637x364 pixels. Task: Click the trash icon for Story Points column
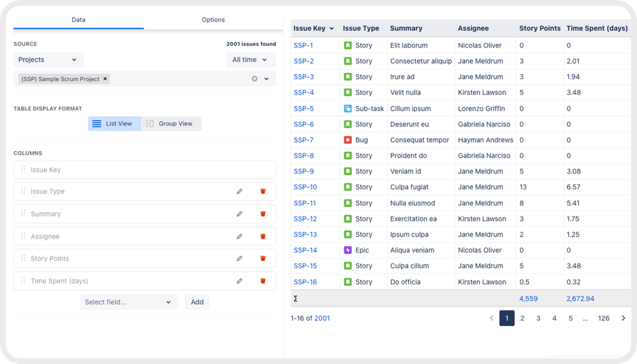pyautogui.click(x=263, y=259)
